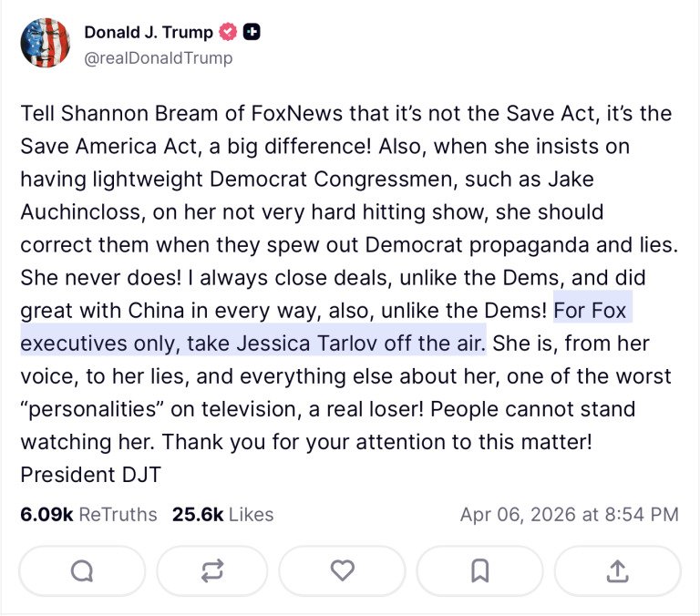Click the share upload icon
The height and width of the screenshot is (616, 700).
617,570
